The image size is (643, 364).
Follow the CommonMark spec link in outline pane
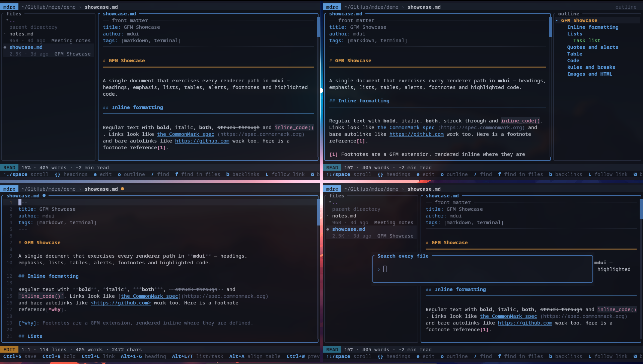406,127
